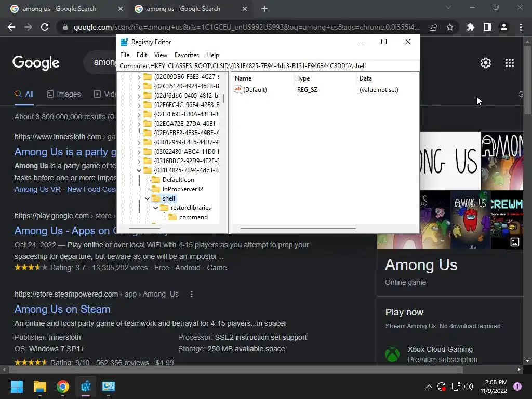
Task: Click the registry tree vertical scrollbar thumb
Action: pyautogui.click(x=223, y=98)
